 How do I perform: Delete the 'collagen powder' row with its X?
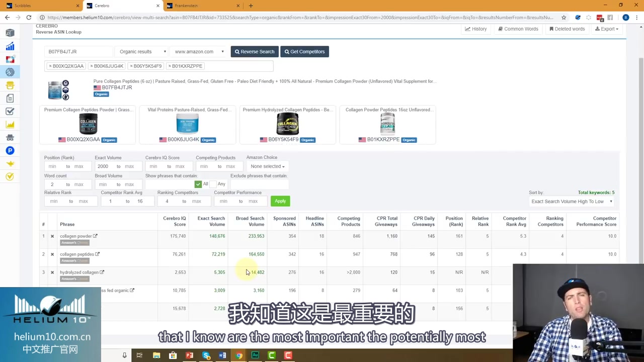[52, 236]
